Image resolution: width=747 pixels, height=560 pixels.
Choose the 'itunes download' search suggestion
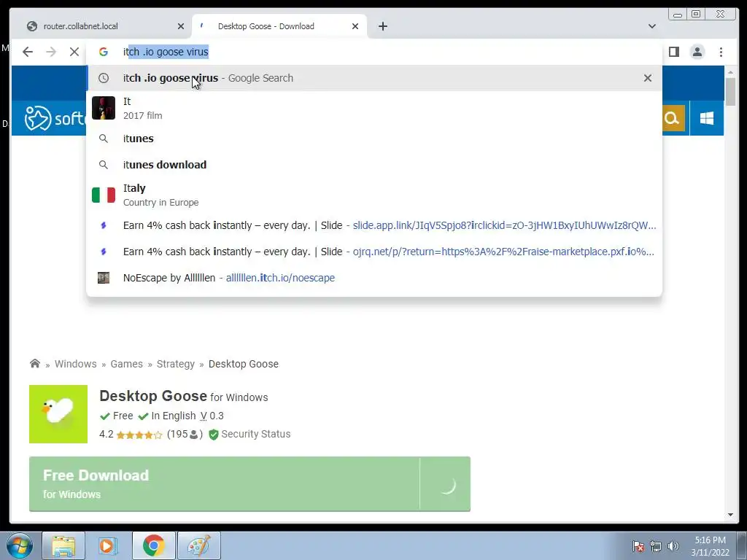[374, 165]
